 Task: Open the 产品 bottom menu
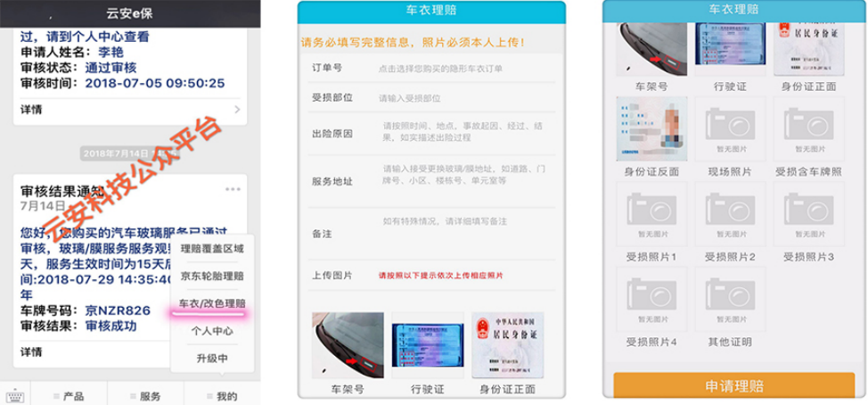[70, 396]
